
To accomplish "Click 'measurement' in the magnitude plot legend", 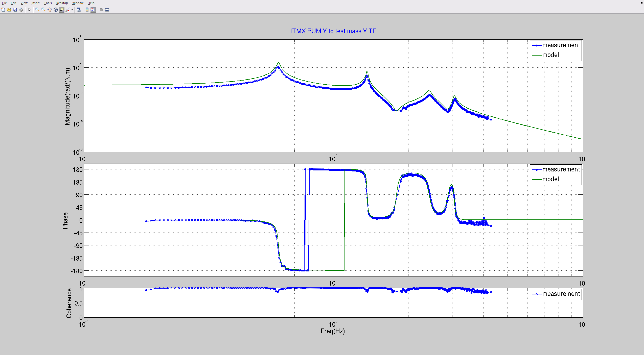I will 561,45.
